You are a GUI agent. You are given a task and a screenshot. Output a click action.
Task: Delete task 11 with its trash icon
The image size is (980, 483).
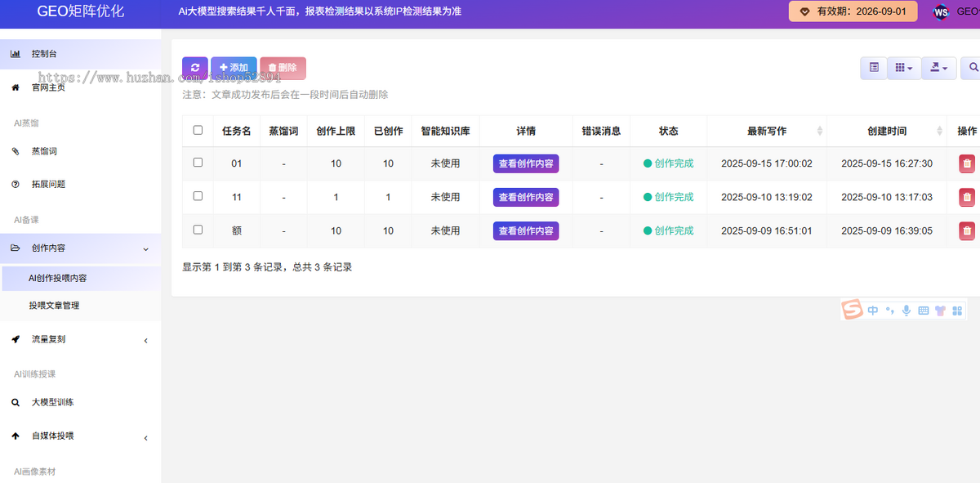tap(967, 197)
